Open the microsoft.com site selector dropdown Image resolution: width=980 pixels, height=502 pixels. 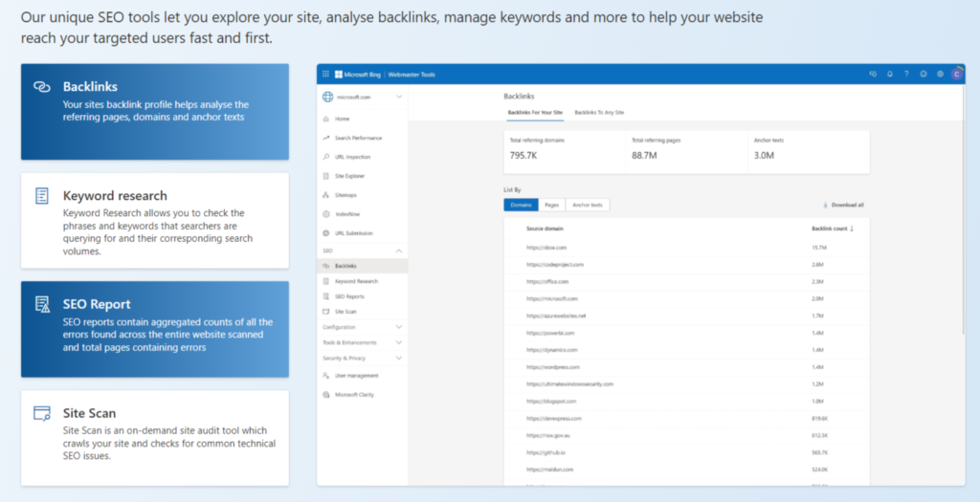coord(398,97)
